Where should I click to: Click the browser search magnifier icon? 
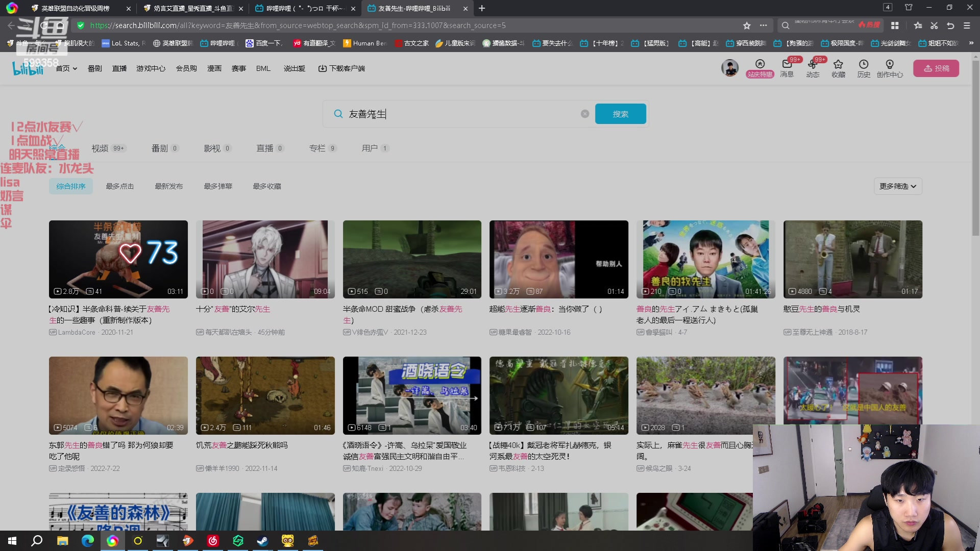[x=786, y=25]
